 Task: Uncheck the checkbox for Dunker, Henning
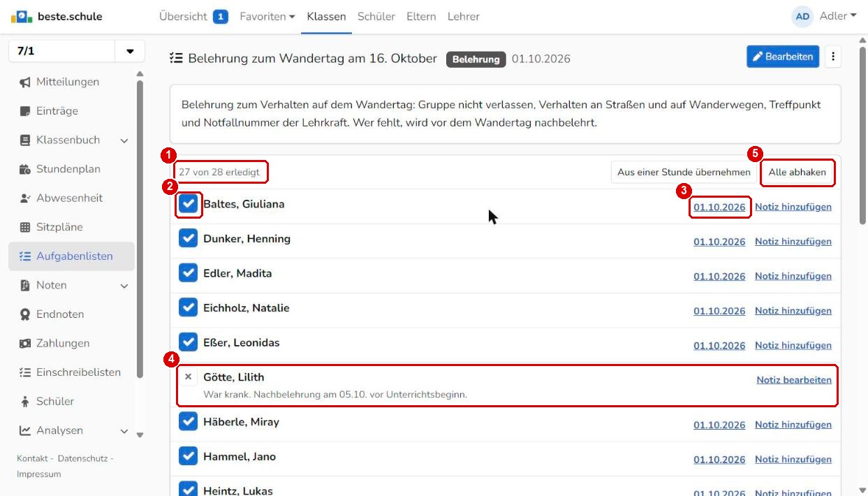click(x=189, y=239)
